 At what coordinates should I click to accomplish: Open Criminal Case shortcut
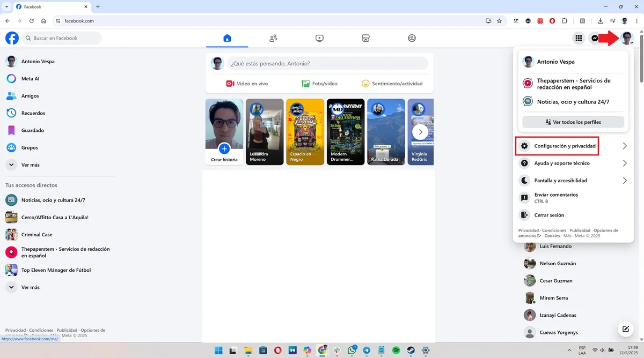(59, 234)
